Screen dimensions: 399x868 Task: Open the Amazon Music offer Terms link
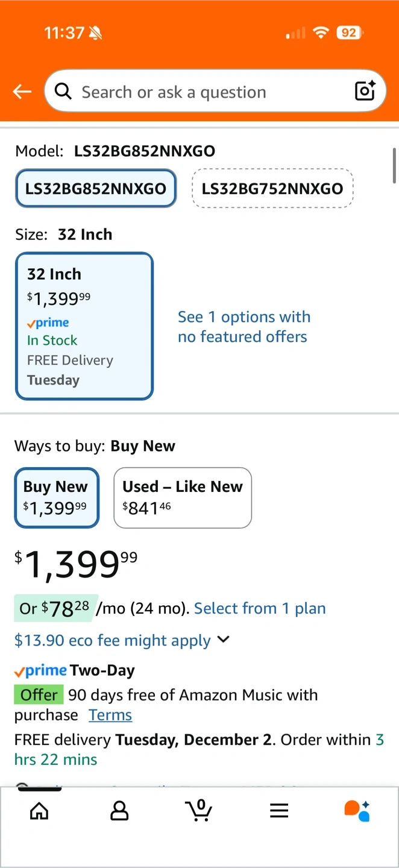(x=110, y=715)
